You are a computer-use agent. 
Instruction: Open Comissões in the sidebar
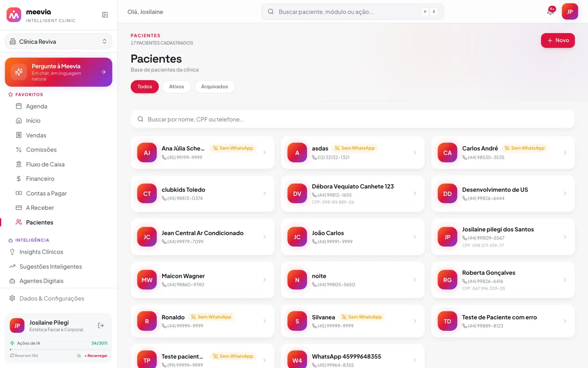(x=41, y=150)
